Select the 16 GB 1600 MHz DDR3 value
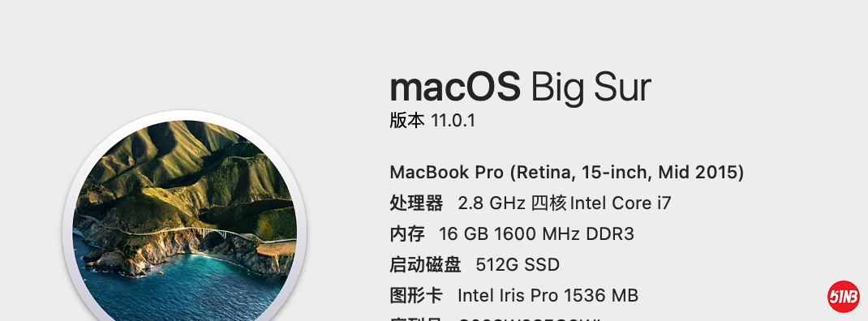The width and height of the screenshot is (868, 321). click(536, 234)
